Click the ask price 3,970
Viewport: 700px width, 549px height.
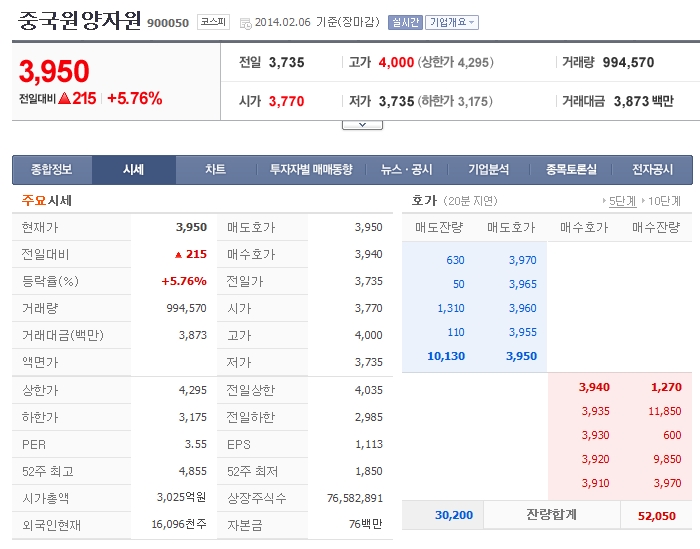(x=523, y=260)
